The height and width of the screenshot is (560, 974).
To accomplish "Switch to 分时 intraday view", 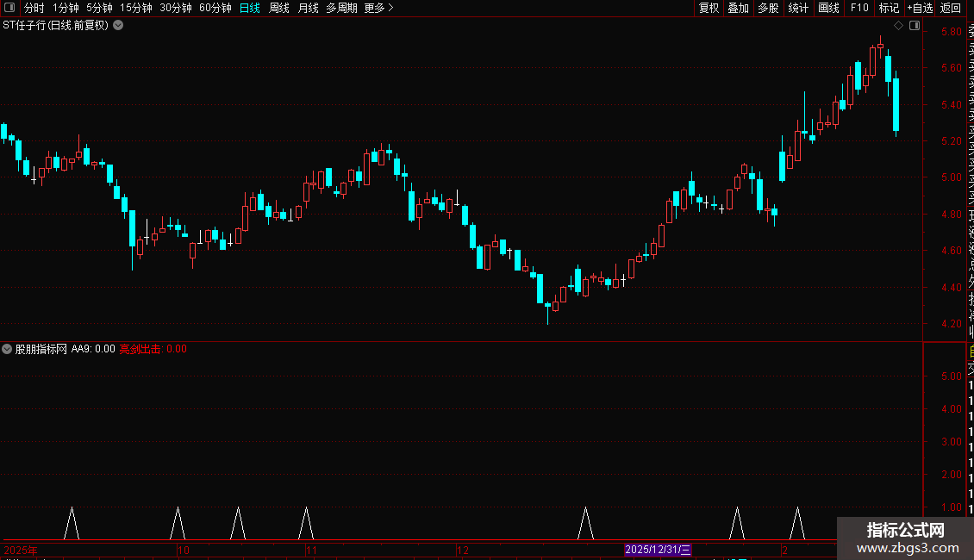I will pos(34,8).
